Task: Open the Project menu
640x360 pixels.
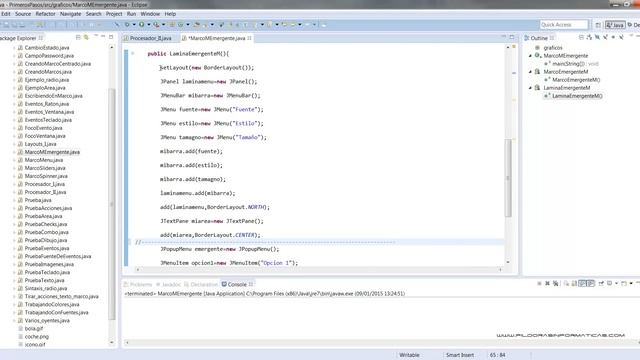Action: tap(114, 14)
